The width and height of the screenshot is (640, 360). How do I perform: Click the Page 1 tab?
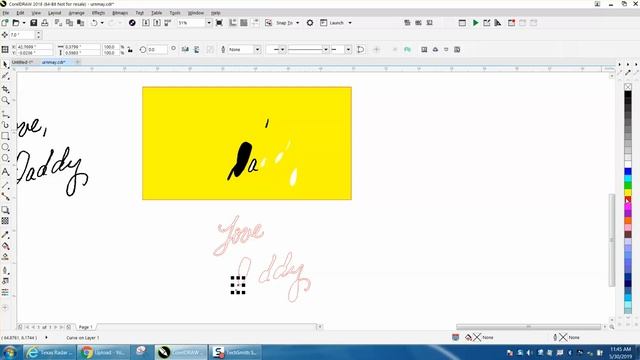pyautogui.click(x=85, y=327)
